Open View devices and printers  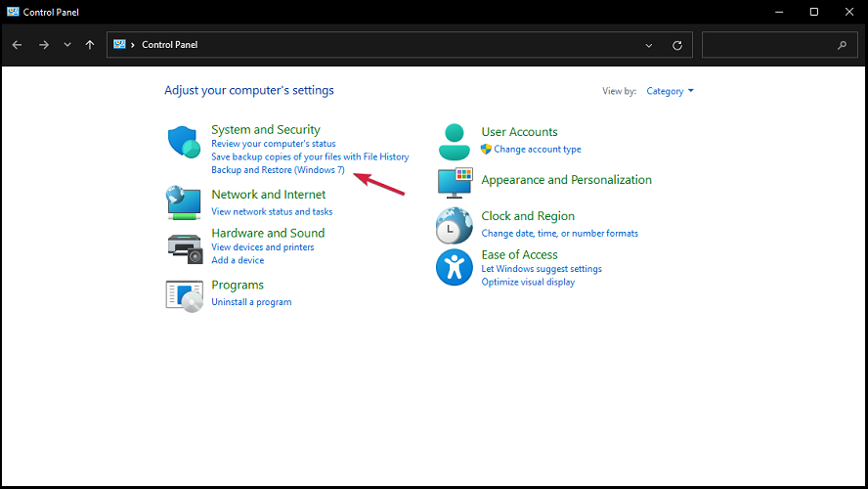click(262, 247)
